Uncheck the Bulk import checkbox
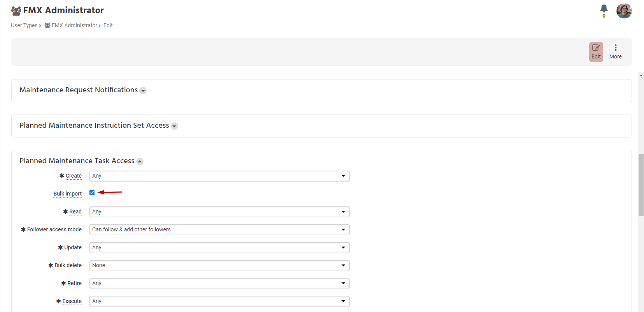 (92, 193)
